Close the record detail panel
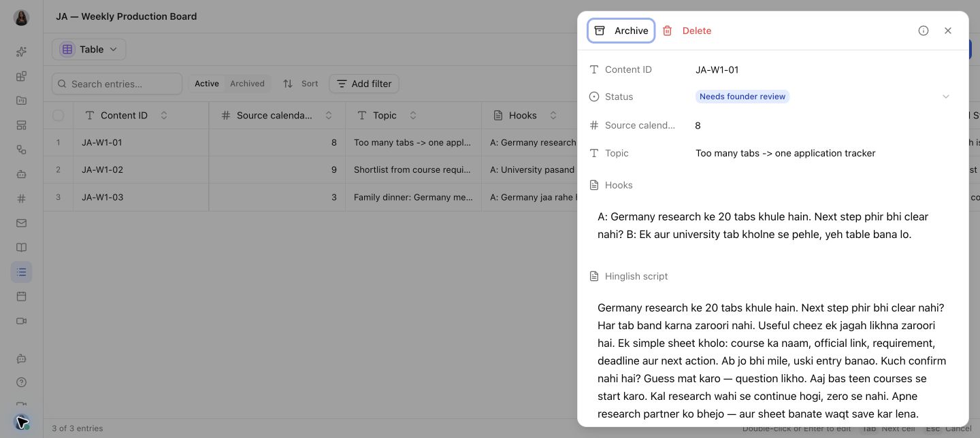The height and width of the screenshot is (438, 980). (948, 31)
